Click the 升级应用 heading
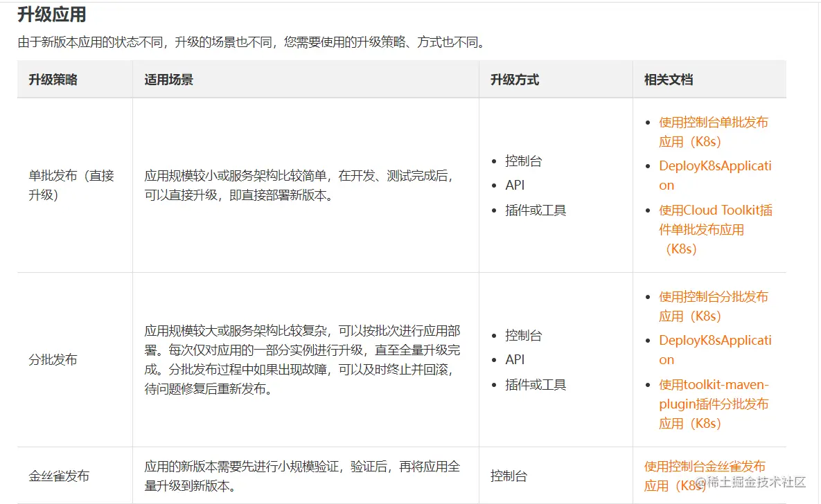The height and width of the screenshot is (504, 821). click(52, 14)
